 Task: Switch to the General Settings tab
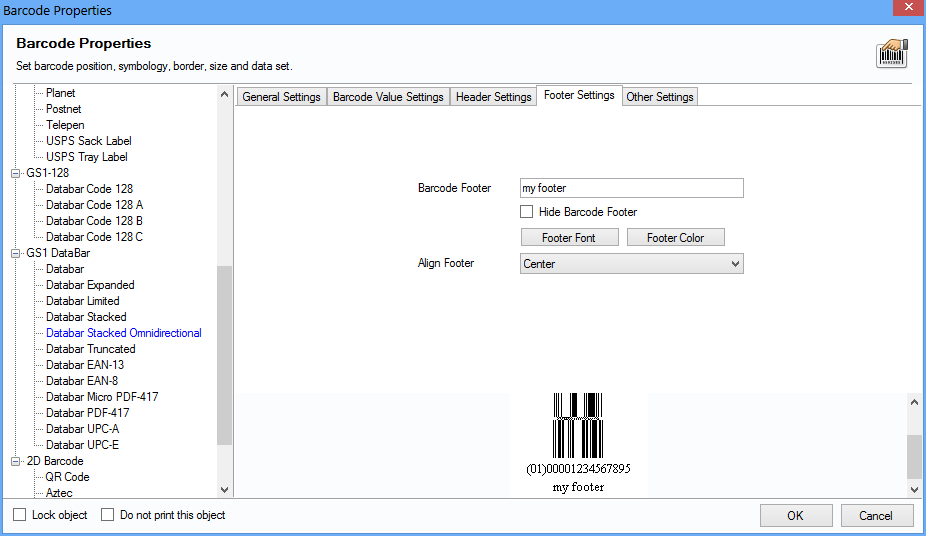(281, 97)
